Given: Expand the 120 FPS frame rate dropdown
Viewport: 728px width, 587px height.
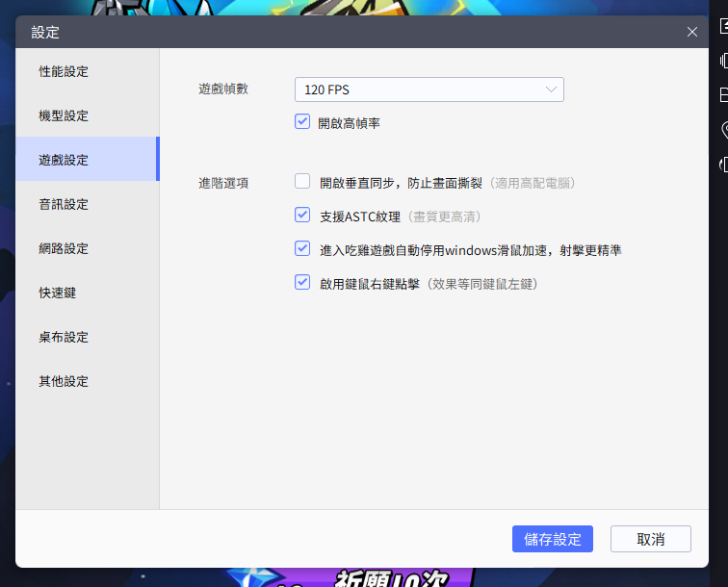Looking at the screenshot, I should point(429,89).
